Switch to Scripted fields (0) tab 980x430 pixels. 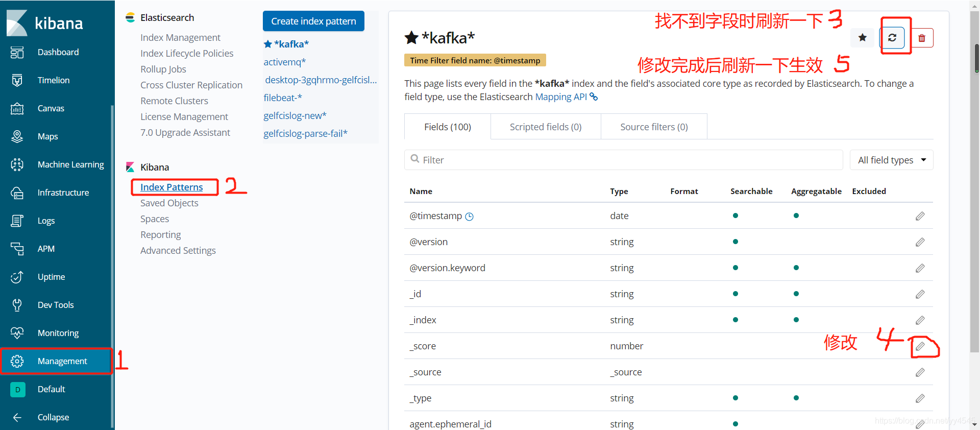coord(546,127)
